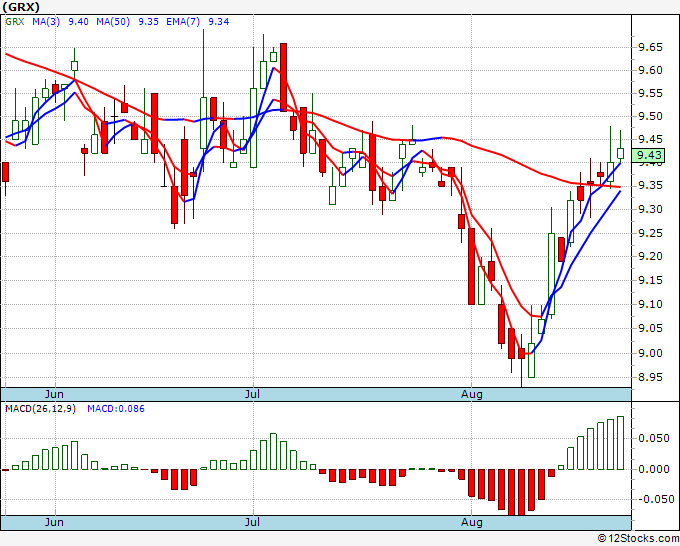This screenshot has height=546, width=680.
Task: Click the 9.65 price axis label
Action: (651, 47)
